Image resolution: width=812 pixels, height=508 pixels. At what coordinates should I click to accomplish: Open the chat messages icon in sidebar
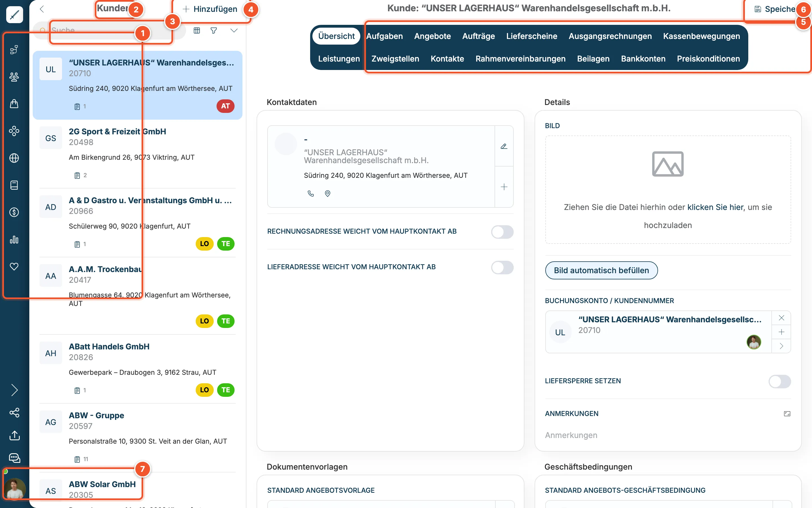(14, 458)
